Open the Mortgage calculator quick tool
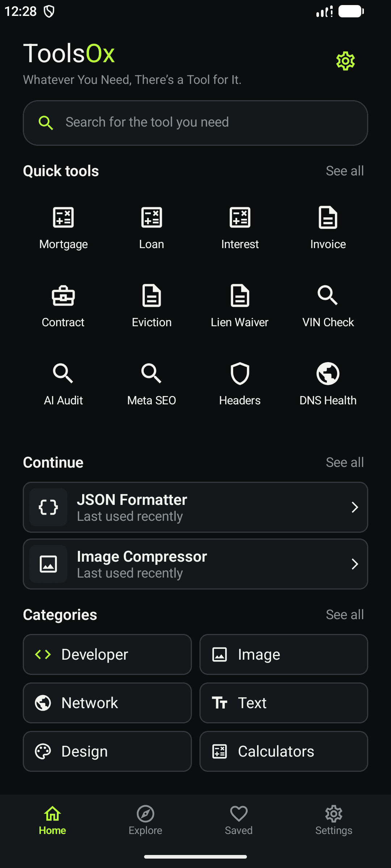Image resolution: width=391 pixels, height=868 pixels. click(63, 228)
